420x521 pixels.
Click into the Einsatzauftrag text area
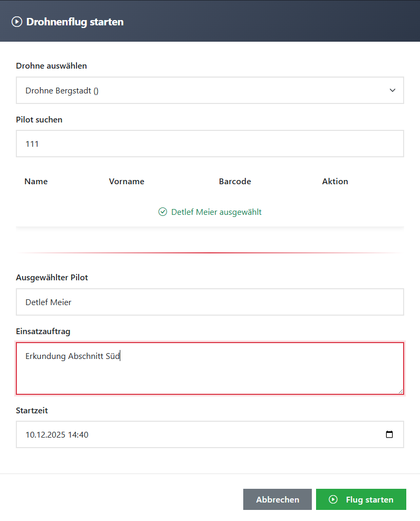tap(209, 368)
